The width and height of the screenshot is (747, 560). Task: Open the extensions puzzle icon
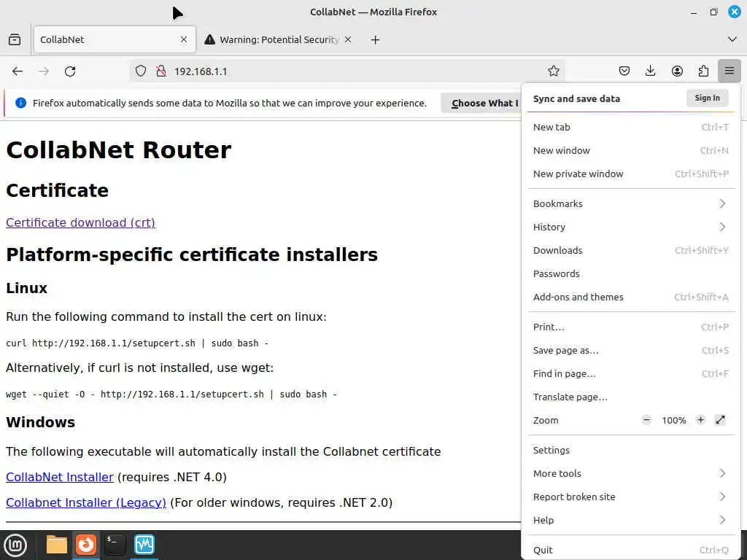pos(703,71)
